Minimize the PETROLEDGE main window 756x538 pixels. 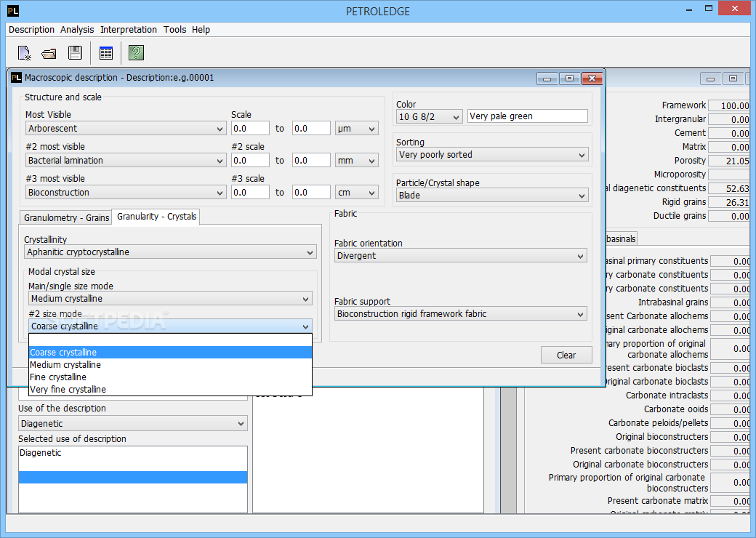(x=690, y=9)
